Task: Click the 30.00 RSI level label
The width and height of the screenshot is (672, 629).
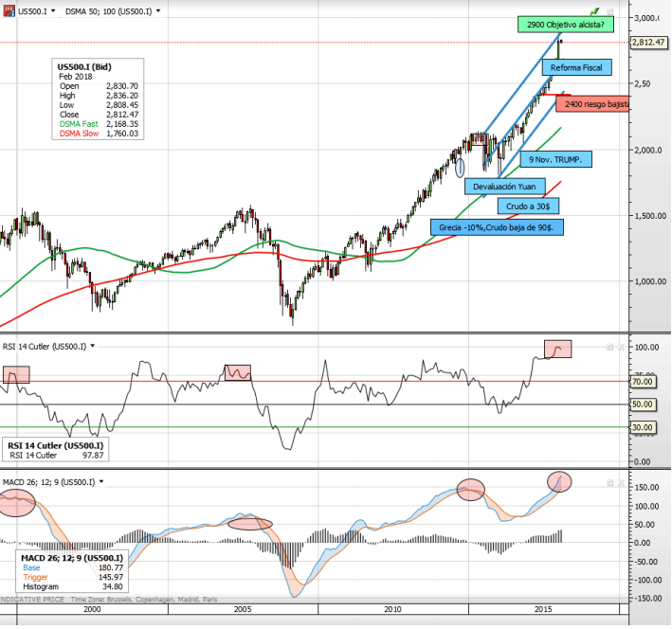Action: click(643, 427)
